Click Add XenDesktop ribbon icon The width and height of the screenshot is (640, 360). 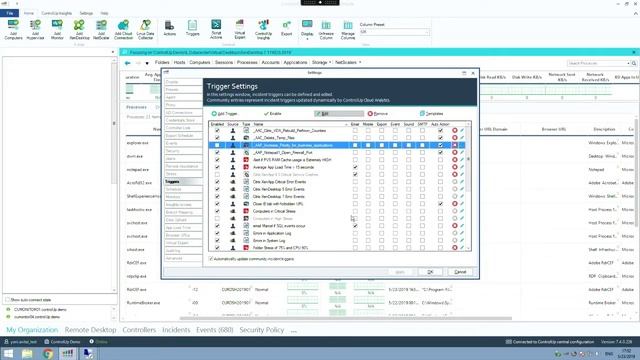click(x=79, y=25)
